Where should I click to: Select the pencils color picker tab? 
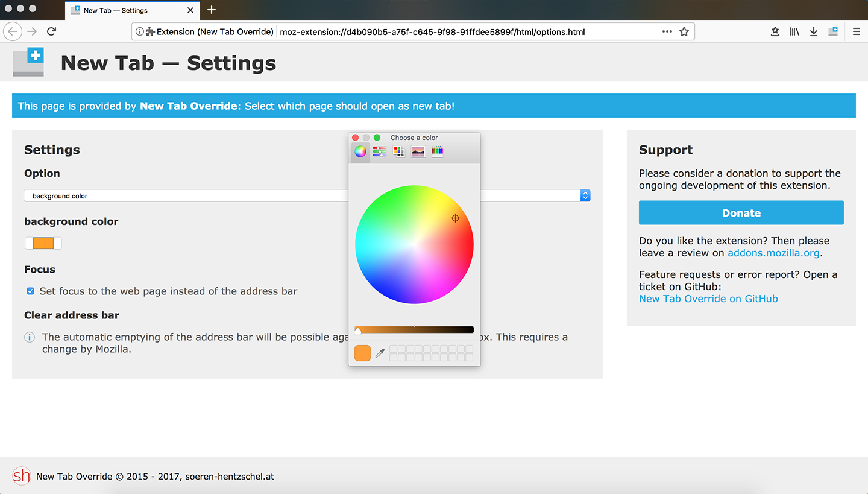438,151
